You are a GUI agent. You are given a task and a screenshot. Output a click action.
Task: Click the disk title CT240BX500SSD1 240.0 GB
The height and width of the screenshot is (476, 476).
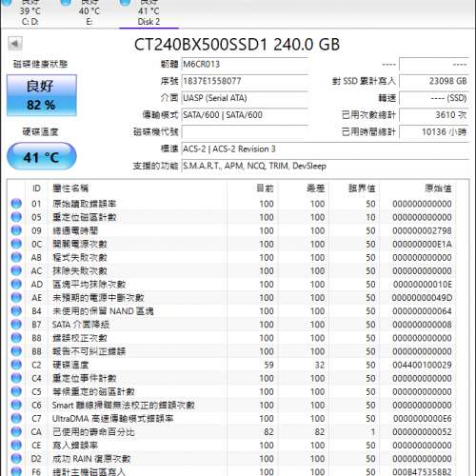point(237,45)
